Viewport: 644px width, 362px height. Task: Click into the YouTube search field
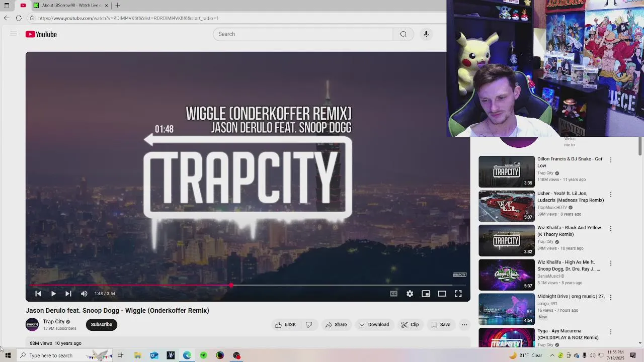pos(303,34)
